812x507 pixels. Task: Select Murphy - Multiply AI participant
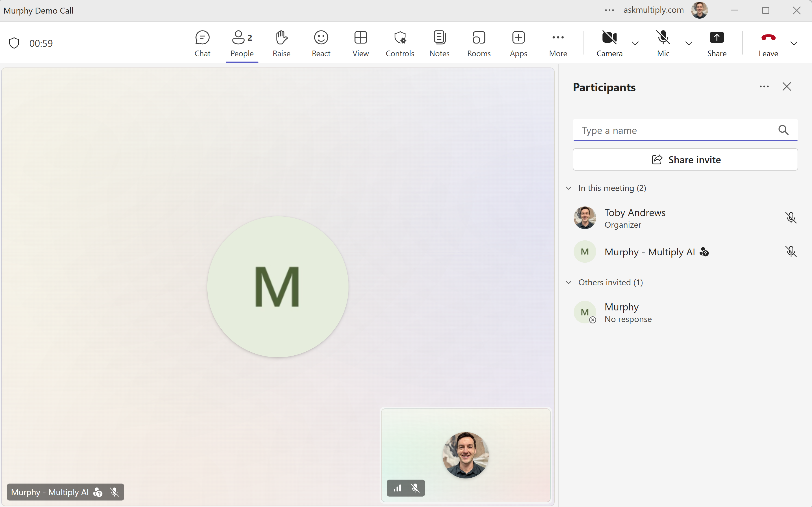[x=685, y=251]
